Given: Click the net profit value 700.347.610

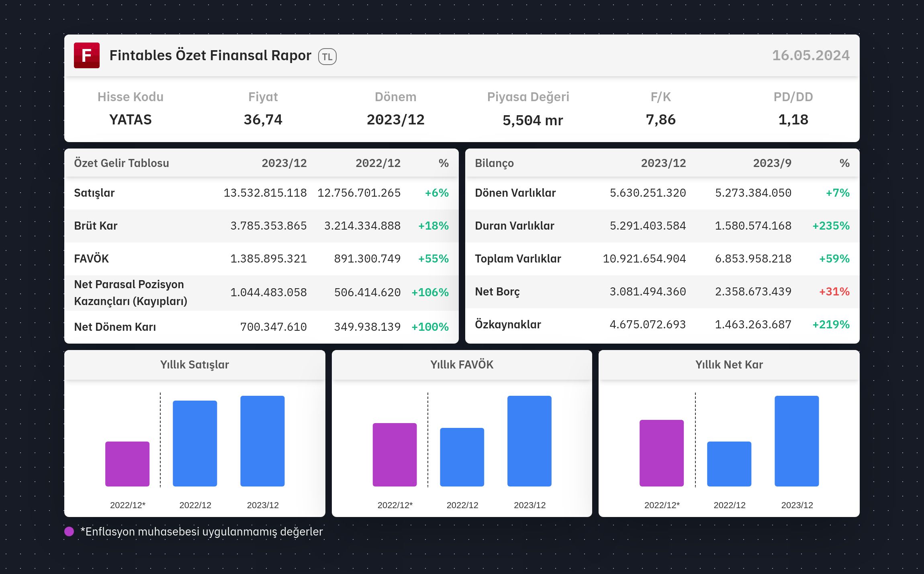Looking at the screenshot, I should click(274, 327).
